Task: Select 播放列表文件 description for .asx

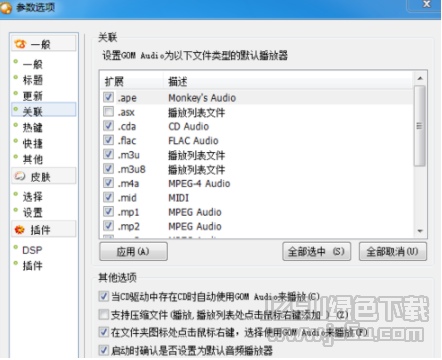Action: point(196,112)
